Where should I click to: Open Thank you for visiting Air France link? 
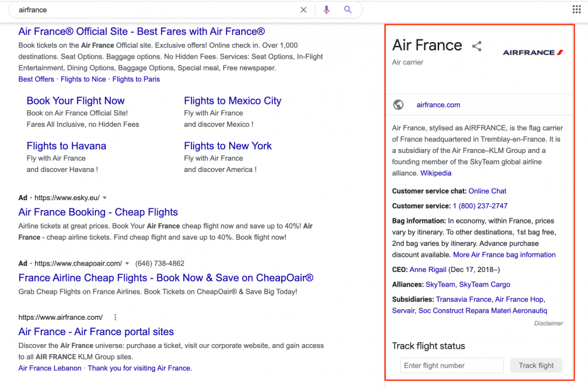tap(140, 368)
